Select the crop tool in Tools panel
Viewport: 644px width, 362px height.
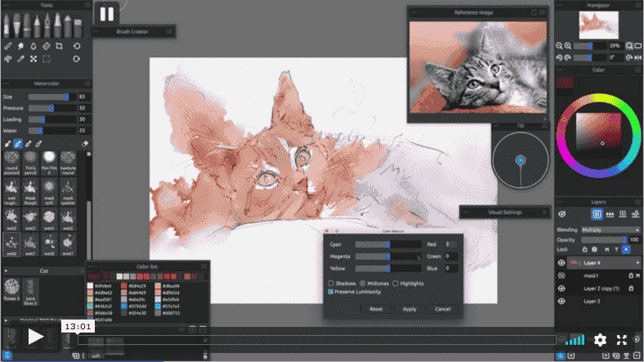[x=59, y=46]
